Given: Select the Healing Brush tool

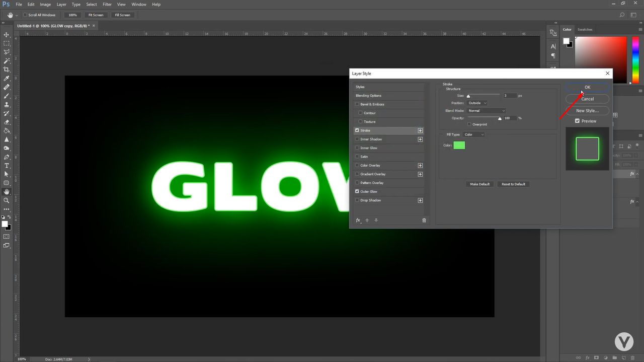Looking at the screenshot, I should pos(7,87).
